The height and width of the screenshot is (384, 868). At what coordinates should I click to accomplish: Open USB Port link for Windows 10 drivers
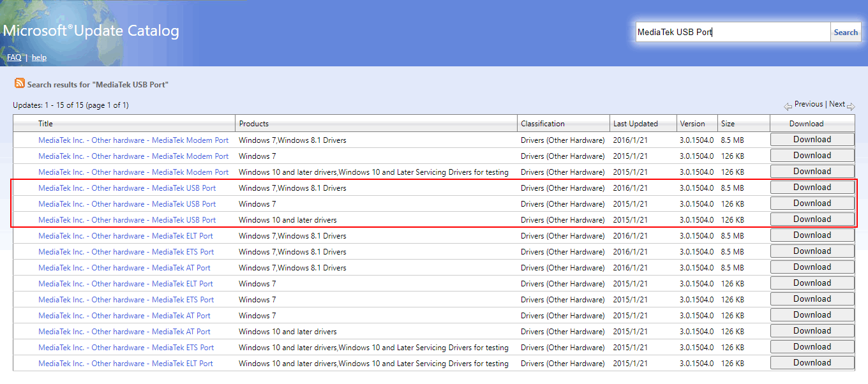pos(127,220)
